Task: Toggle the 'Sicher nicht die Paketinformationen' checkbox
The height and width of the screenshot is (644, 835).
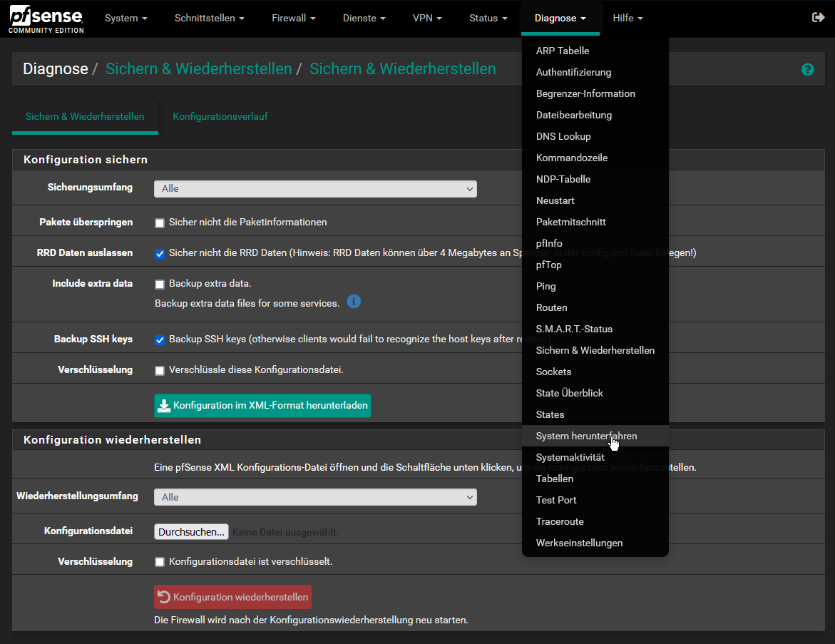Action: [160, 223]
